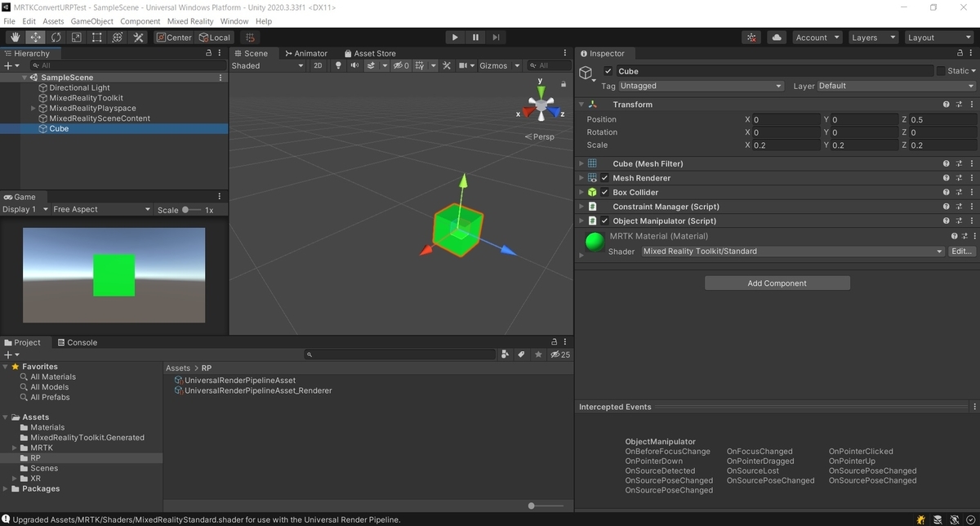Open the Layout dropdown
Image resolution: width=980 pixels, height=526 pixels.
[x=939, y=38]
